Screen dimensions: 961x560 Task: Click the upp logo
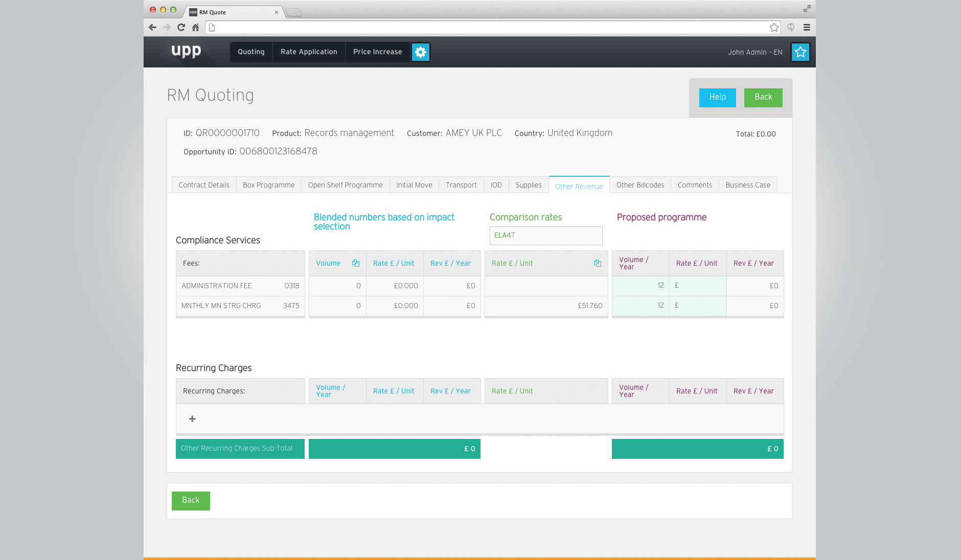tap(186, 51)
